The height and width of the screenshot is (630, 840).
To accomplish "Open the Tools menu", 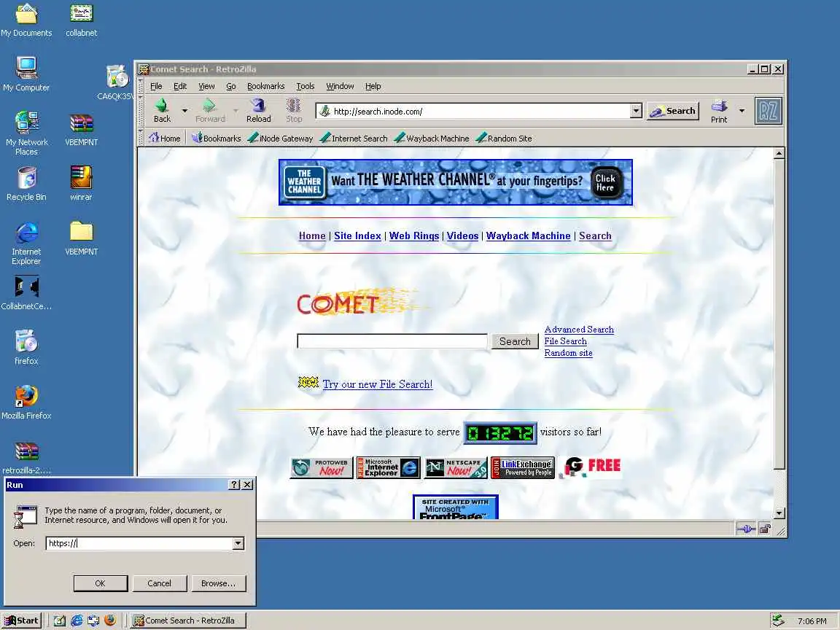I will coord(306,86).
